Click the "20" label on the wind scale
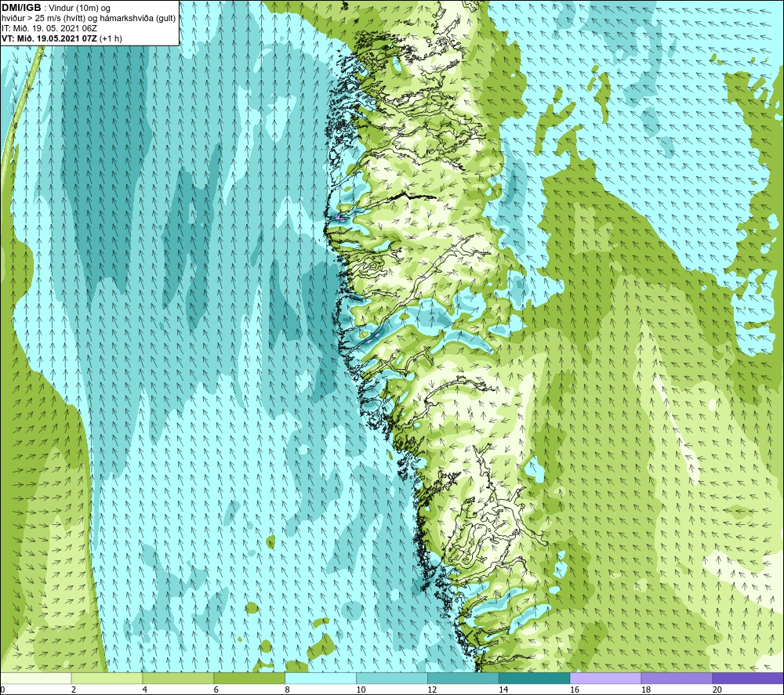 [x=717, y=690]
